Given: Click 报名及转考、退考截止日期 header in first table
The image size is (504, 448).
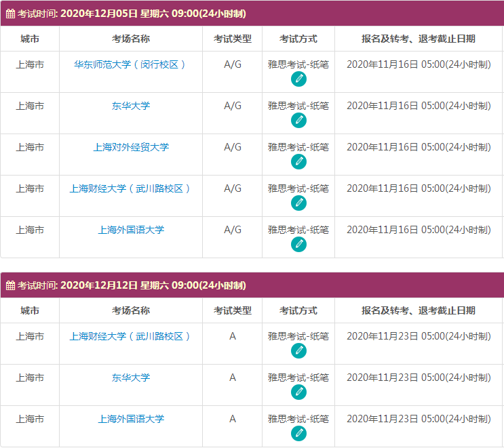Looking at the screenshot, I should tap(419, 39).
